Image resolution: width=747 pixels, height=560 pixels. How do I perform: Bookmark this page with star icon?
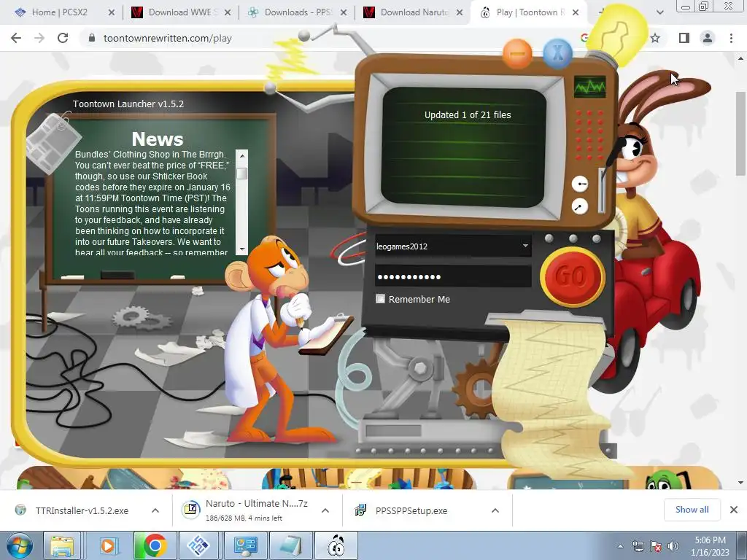pos(656,38)
